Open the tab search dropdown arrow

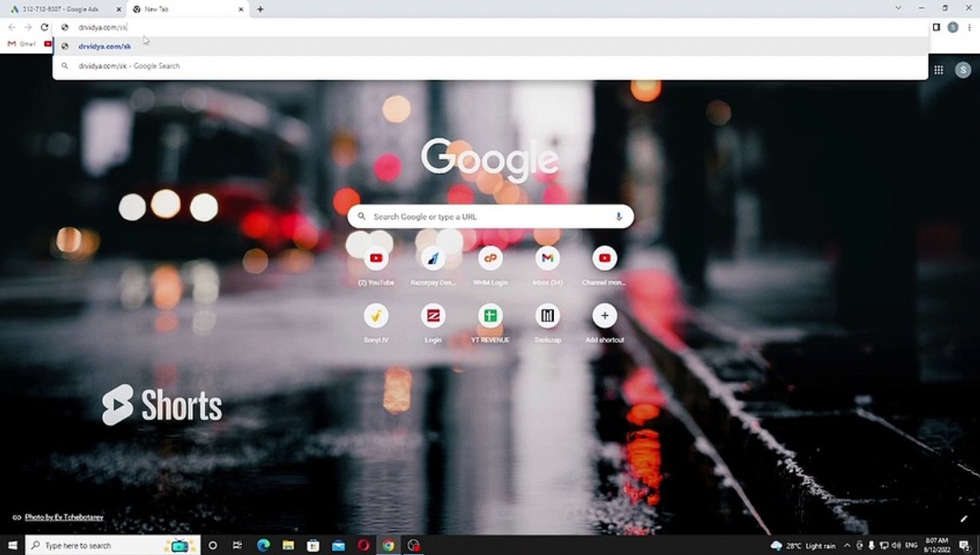click(898, 8)
